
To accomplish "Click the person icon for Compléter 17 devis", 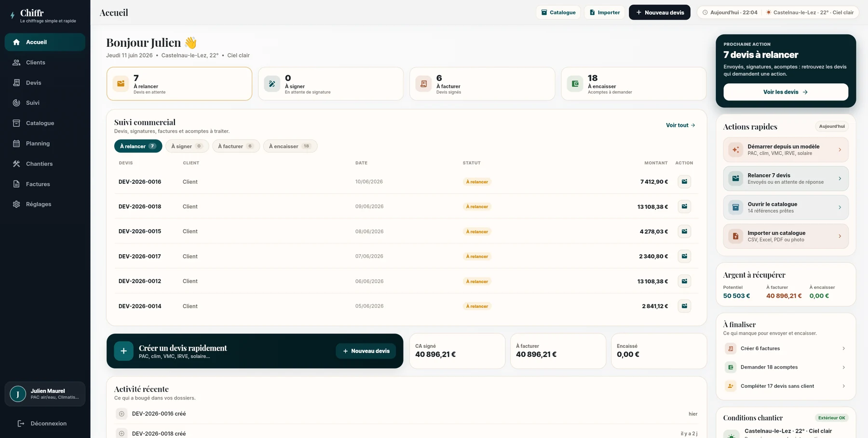I will (731, 386).
